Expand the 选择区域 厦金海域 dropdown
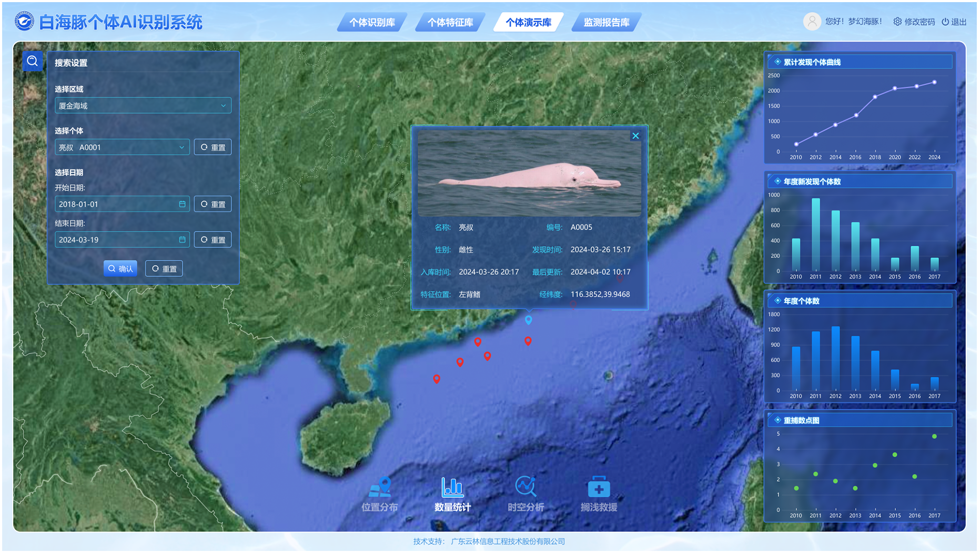This screenshot has width=980, height=552. (x=143, y=106)
